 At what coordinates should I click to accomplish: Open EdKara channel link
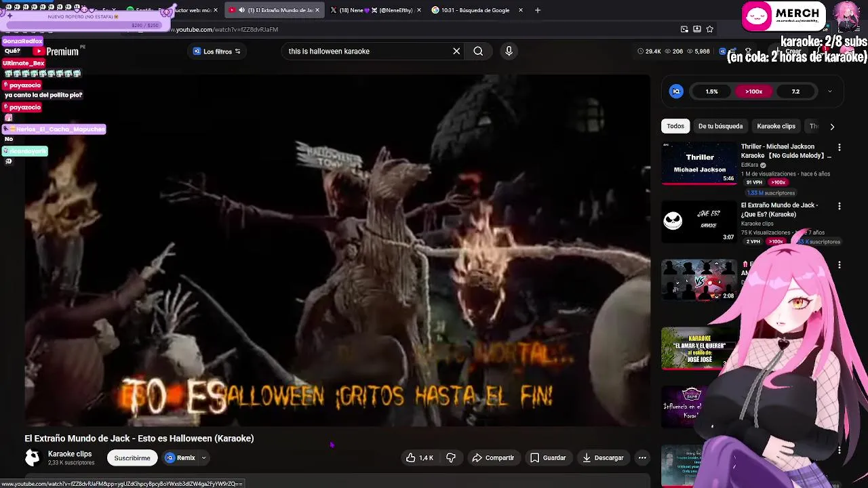click(x=749, y=165)
